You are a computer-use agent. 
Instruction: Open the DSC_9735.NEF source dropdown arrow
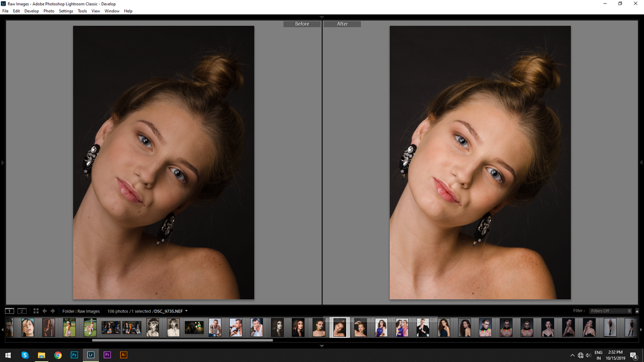(186, 311)
